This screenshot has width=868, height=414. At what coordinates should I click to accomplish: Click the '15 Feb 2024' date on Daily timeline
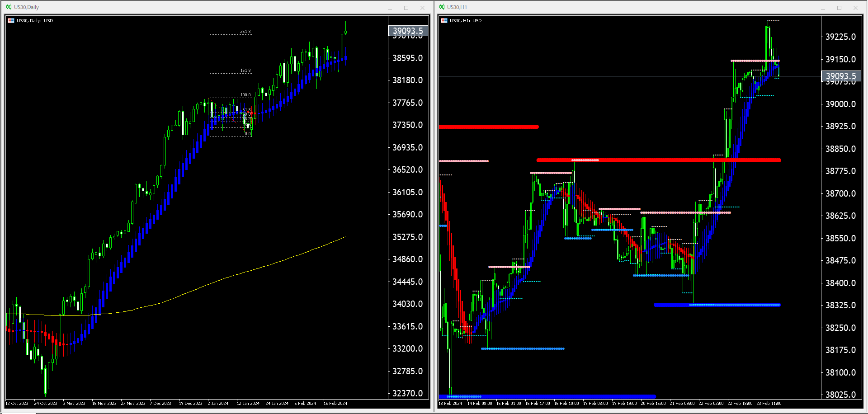(x=335, y=404)
